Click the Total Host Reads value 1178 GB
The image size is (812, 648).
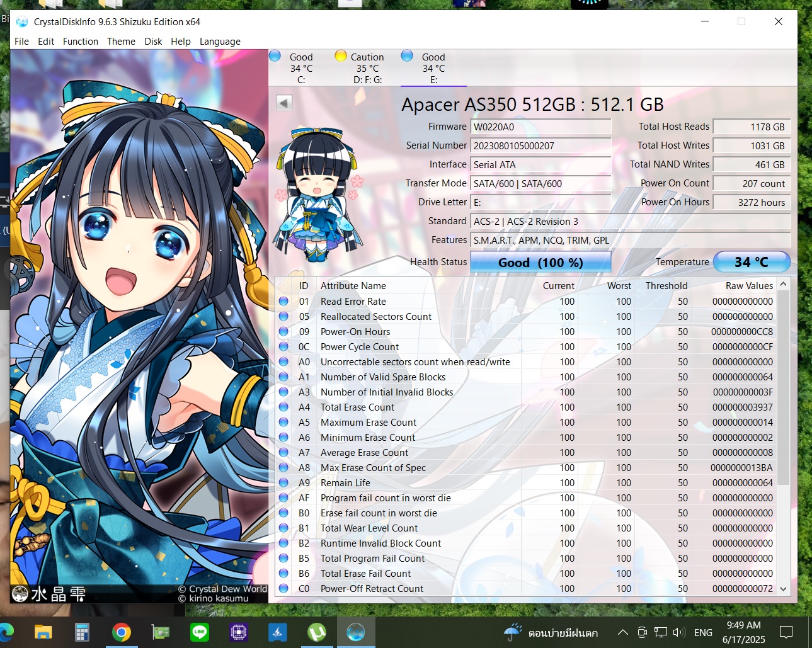coord(752,127)
